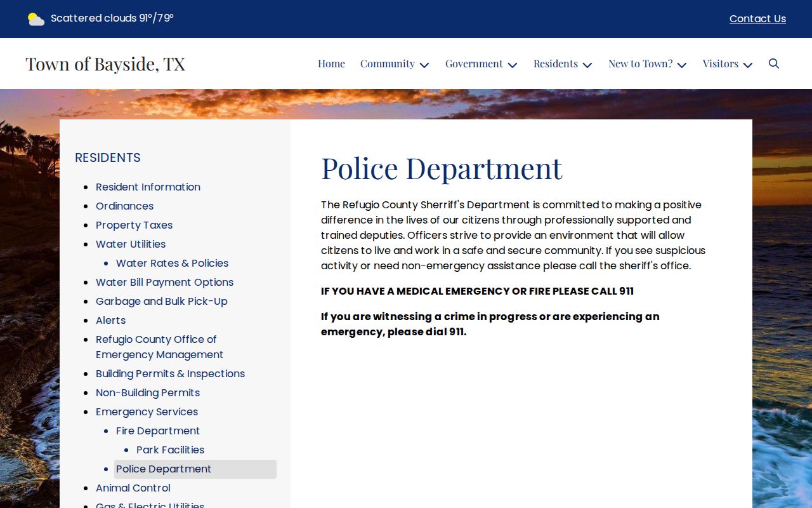The height and width of the screenshot is (508, 812).
Task: Open Emergency Services sidebar link
Action: (147, 411)
